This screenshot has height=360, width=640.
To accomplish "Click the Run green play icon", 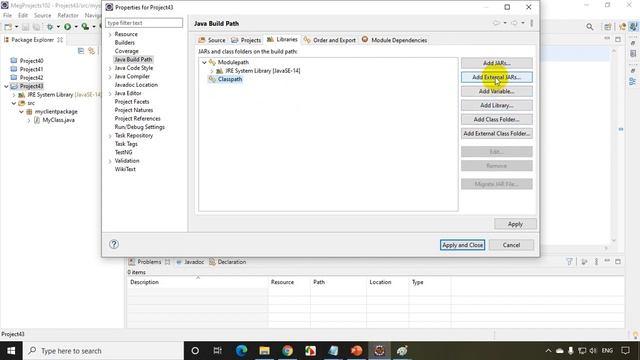I will tap(67, 27).
